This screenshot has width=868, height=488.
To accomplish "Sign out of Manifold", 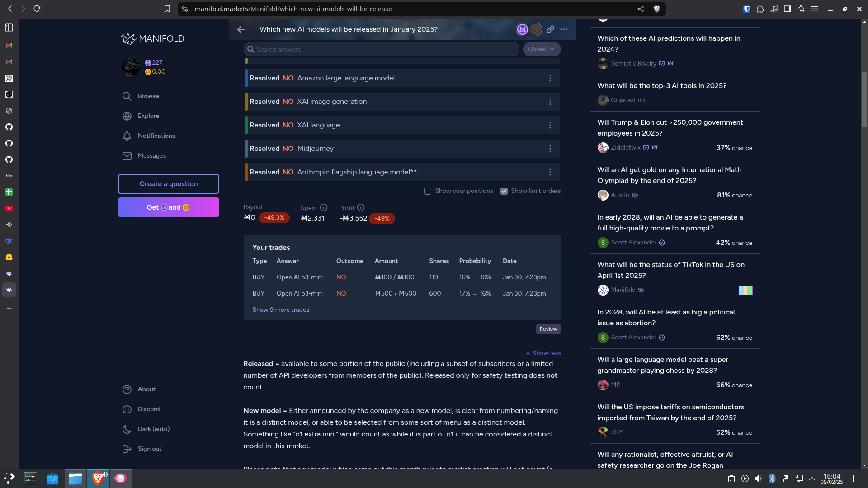I will (x=142, y=449).
